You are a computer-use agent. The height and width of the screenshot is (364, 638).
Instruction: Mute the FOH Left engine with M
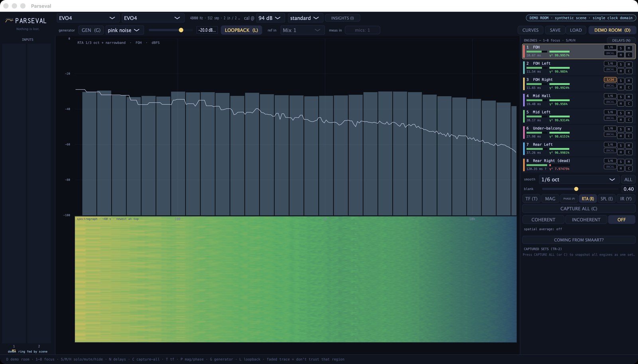click(x=629, y=65)
